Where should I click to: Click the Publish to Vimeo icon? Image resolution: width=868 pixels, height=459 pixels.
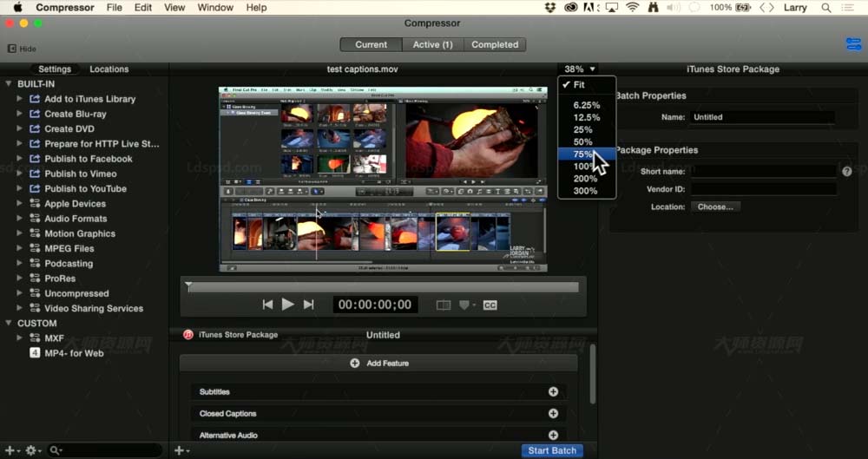35,174
